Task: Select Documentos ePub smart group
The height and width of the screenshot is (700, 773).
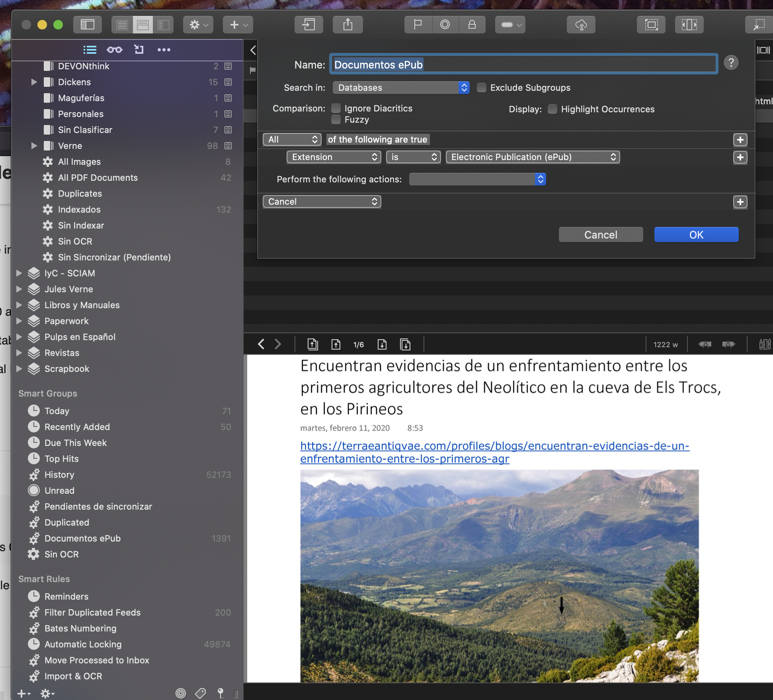Action: click(82, 538)
